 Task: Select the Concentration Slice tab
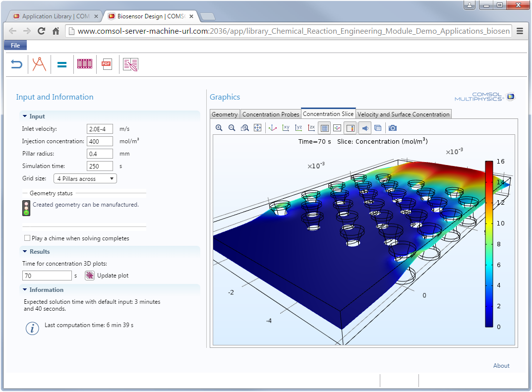click(x=328, y=113)
